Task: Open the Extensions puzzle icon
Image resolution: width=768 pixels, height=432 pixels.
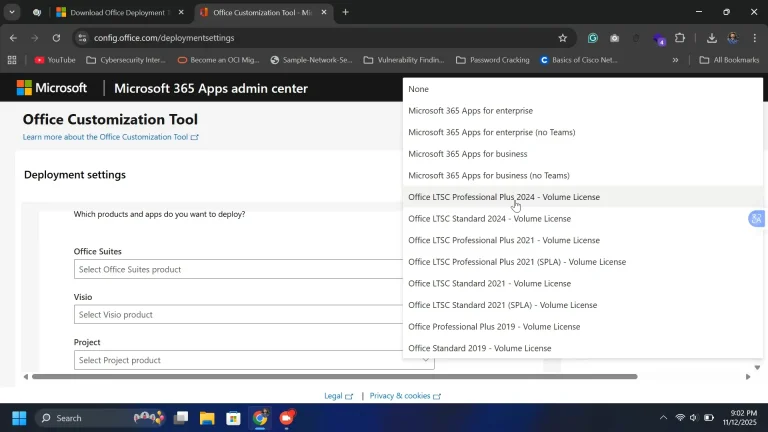Action: [x=680, y=38]
